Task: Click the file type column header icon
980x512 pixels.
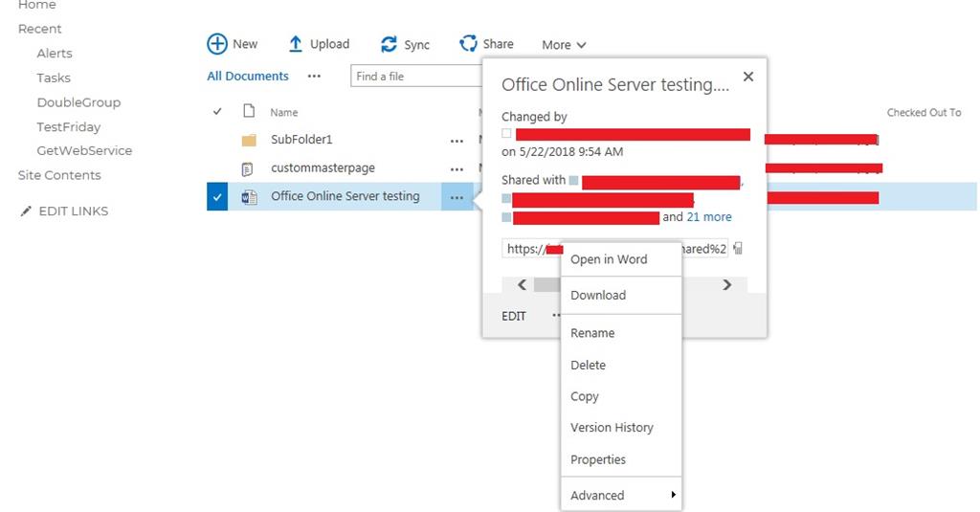Action: (x=249, y=111)
